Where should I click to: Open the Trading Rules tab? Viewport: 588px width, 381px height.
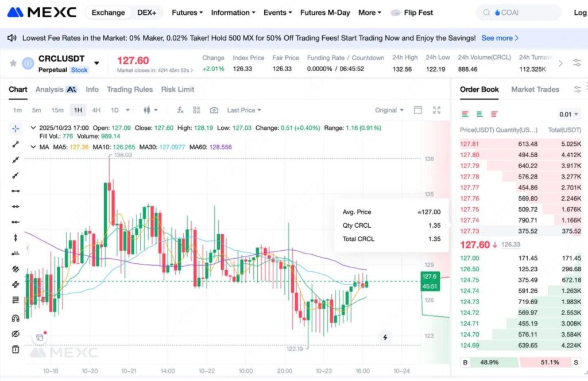coord(130,90)
